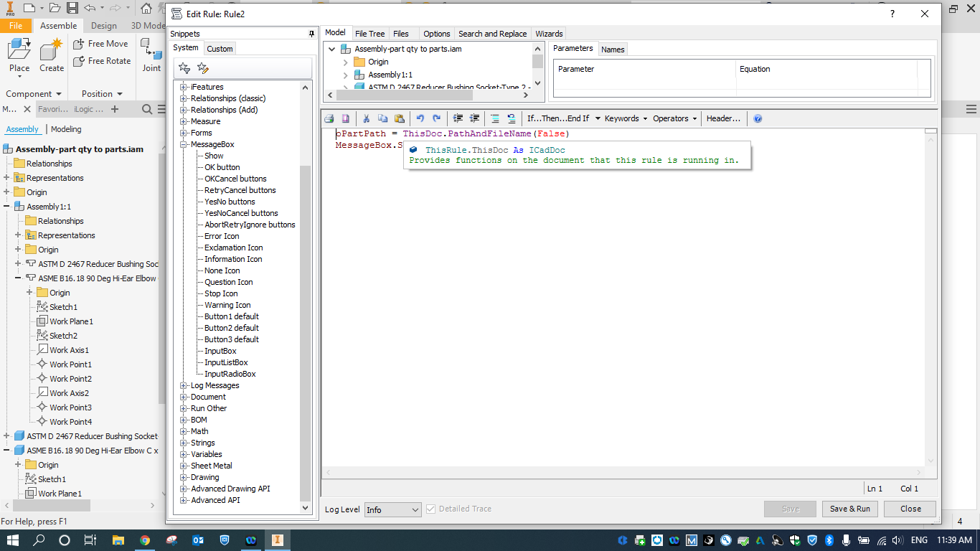
Task: Click the Close button in rule dialog
Action: (910, 509)
